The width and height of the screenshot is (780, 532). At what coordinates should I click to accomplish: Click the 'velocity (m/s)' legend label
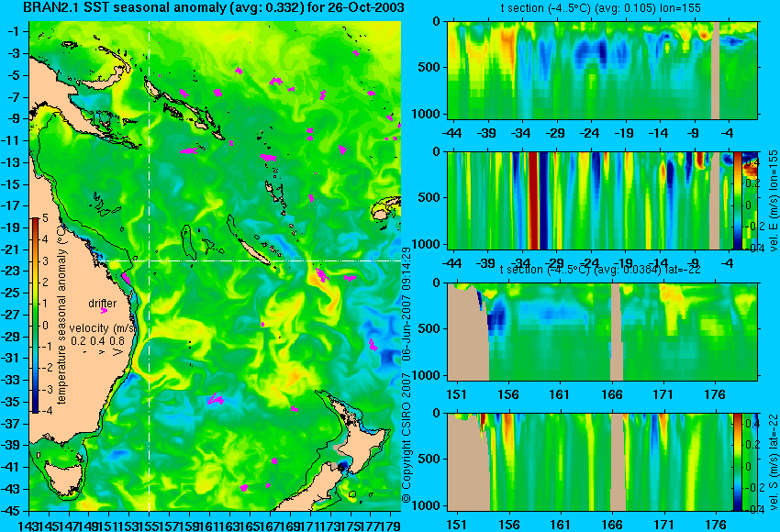tap(102, 328)
